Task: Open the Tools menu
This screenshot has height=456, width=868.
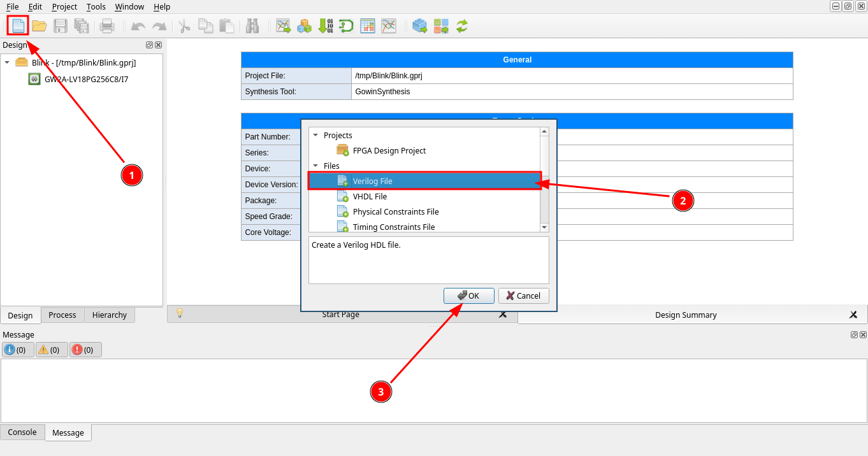Action: [96, 6]
